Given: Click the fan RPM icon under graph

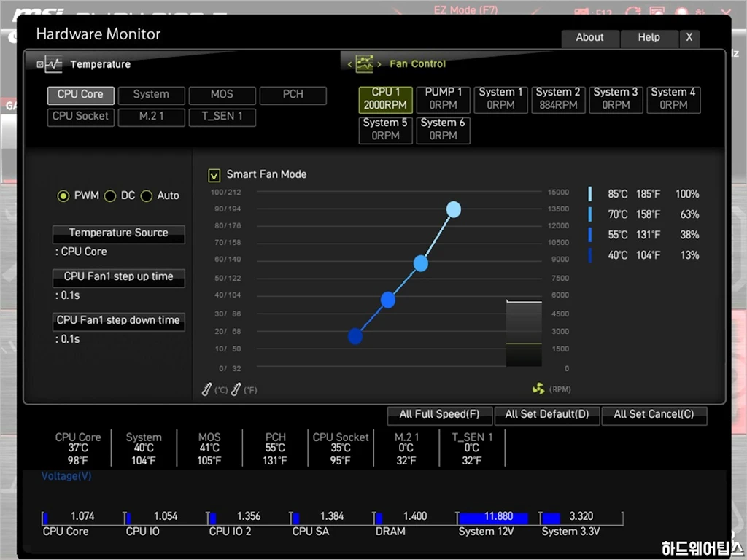Looking at the screenshot, I should (x=538, y=389).
